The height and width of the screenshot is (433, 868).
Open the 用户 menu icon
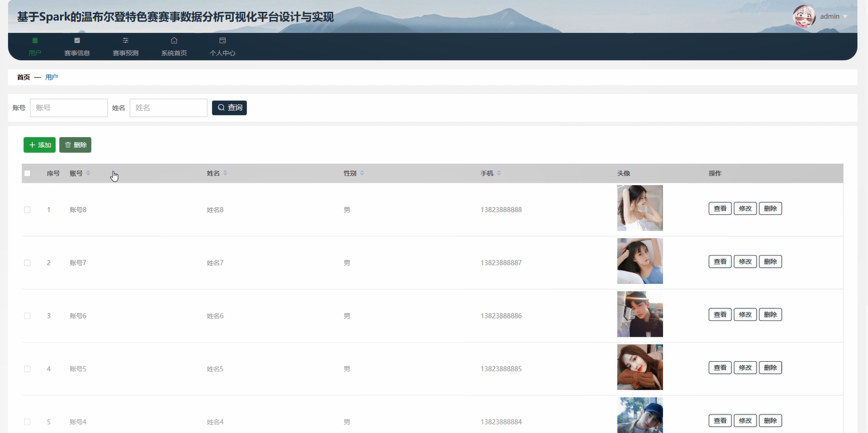click(35, 41)
